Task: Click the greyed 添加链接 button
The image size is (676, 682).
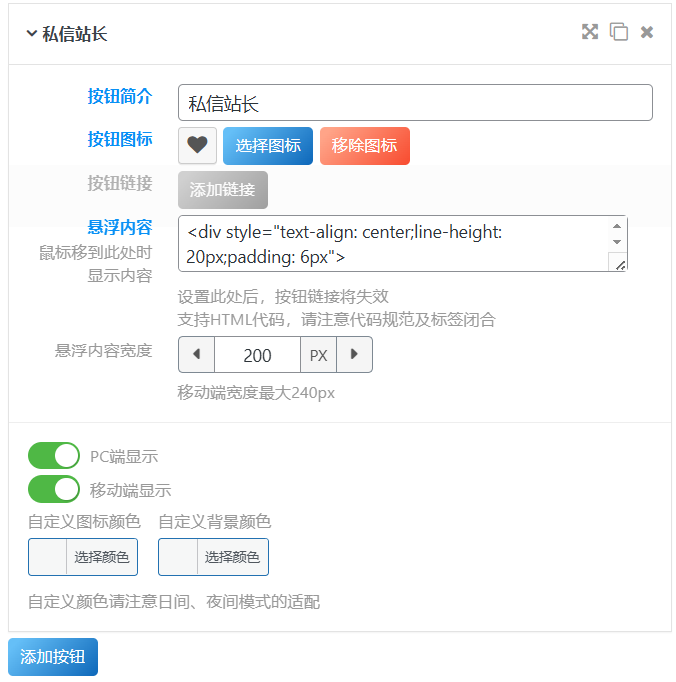Action: pyautogui.click(x=223, y=190)
